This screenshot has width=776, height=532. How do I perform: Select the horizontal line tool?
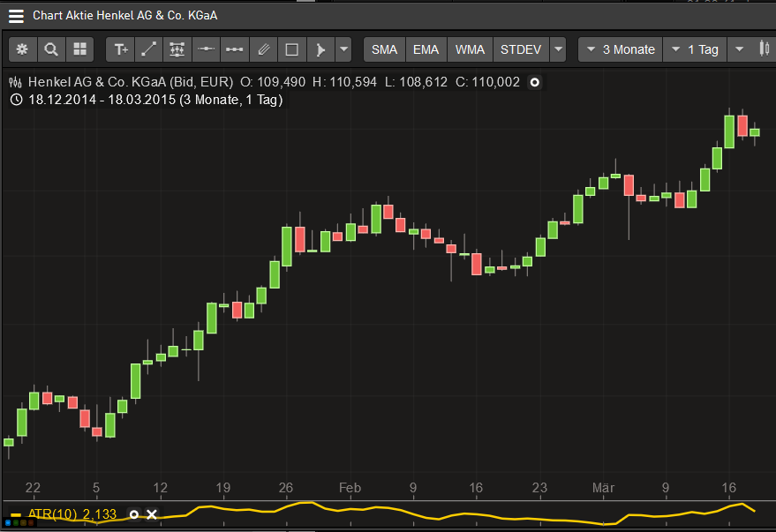coord(206,49)
